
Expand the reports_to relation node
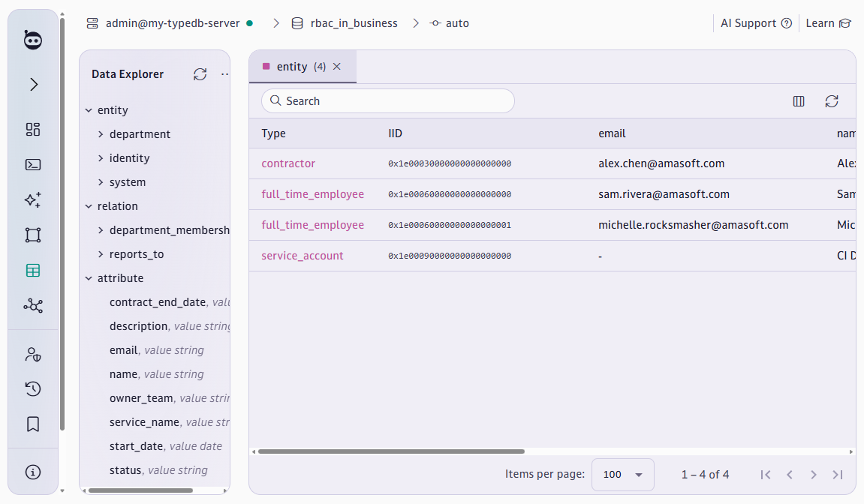coord(101,254)
